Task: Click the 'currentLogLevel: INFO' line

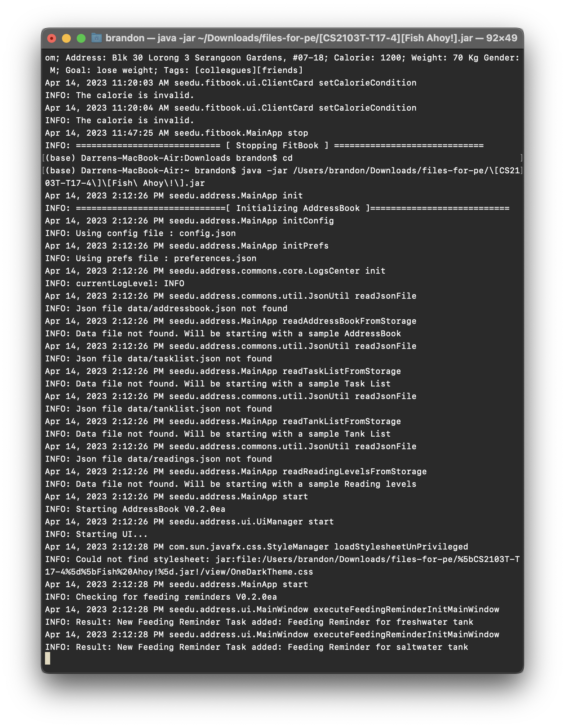Action: (x=115, y=283)
